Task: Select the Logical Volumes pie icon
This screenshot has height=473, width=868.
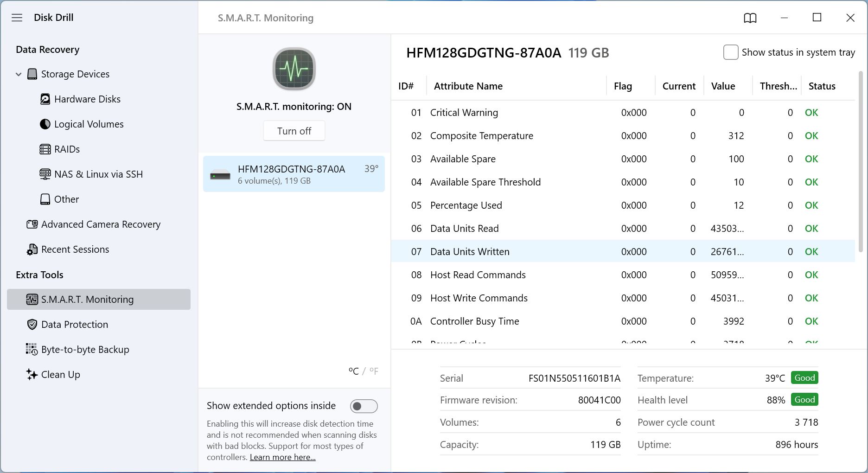Action: (x=45, y=124)
